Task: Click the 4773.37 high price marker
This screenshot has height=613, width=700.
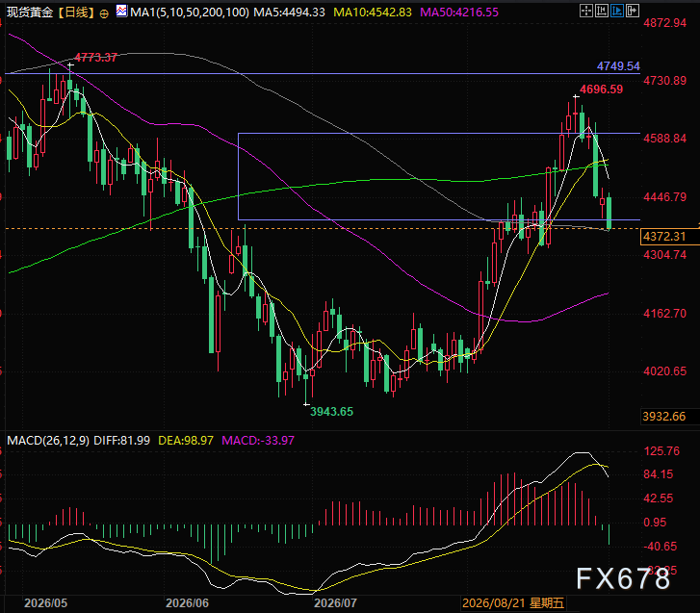Action: [x=95, y=57]
